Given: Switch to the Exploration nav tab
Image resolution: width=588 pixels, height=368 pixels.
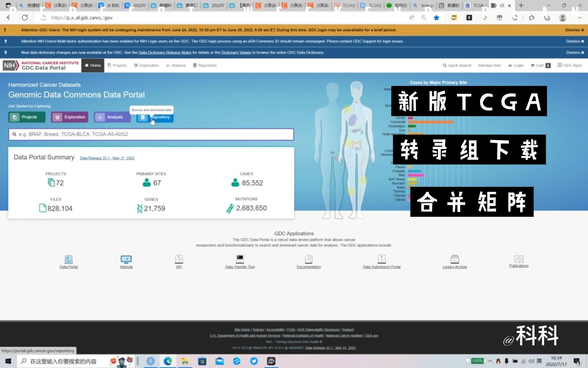Looking at the screenshot, I should (x=146, y=65).
